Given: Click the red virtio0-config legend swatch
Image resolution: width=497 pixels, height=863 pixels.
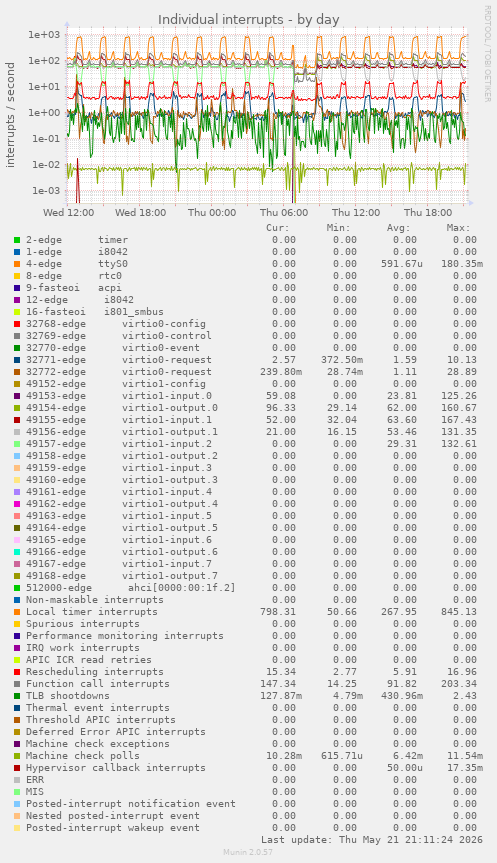Looking at the screenshot, I should (x=17, y=324).
